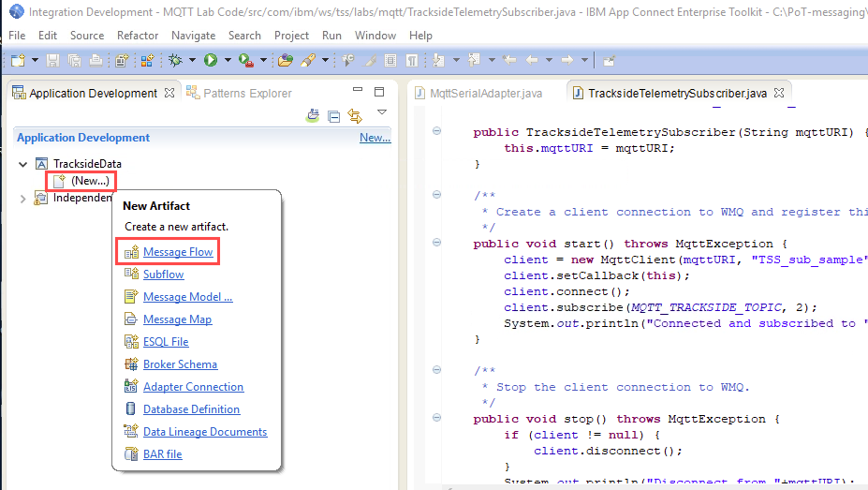The width and height of the screenshot is (868, 490).
Task: Click the Show Whitespace Characters pilcrow icon
Action: 412,60
